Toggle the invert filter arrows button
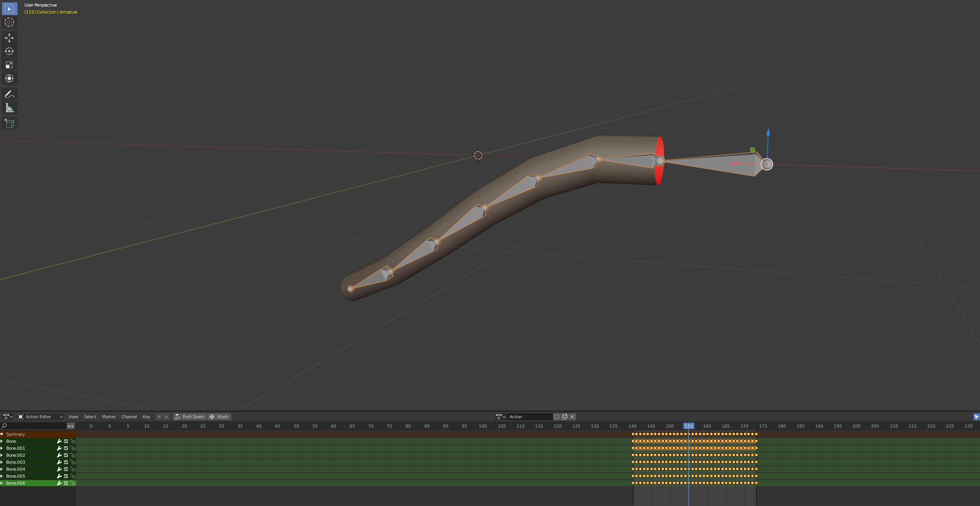 (x=71, y=426)
